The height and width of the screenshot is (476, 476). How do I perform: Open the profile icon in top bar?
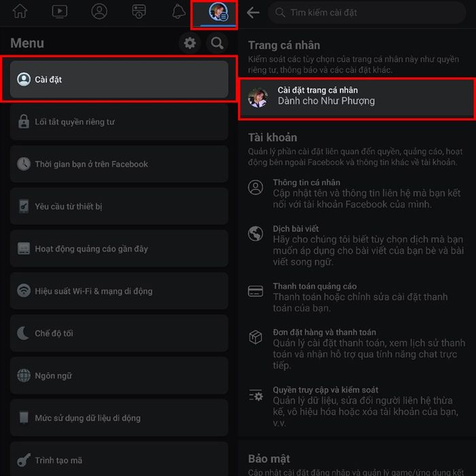coord(99,12)
